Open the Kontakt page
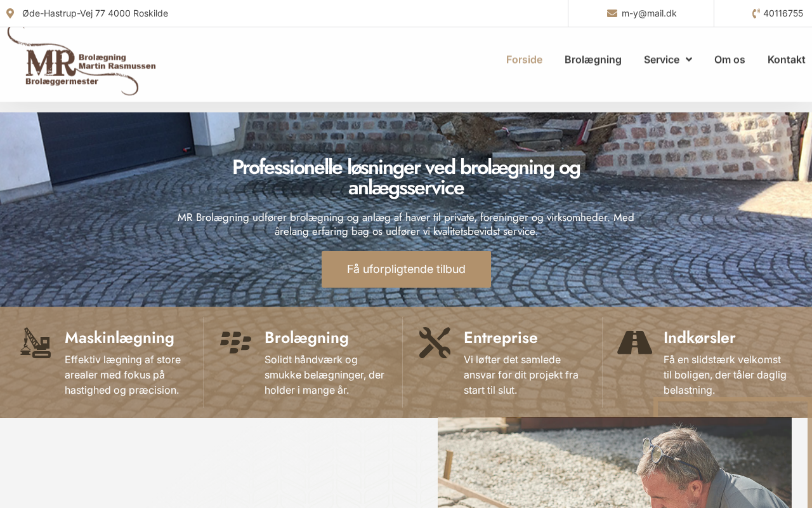The height and width of the screenshot is (508, 812). click(787, 60)
